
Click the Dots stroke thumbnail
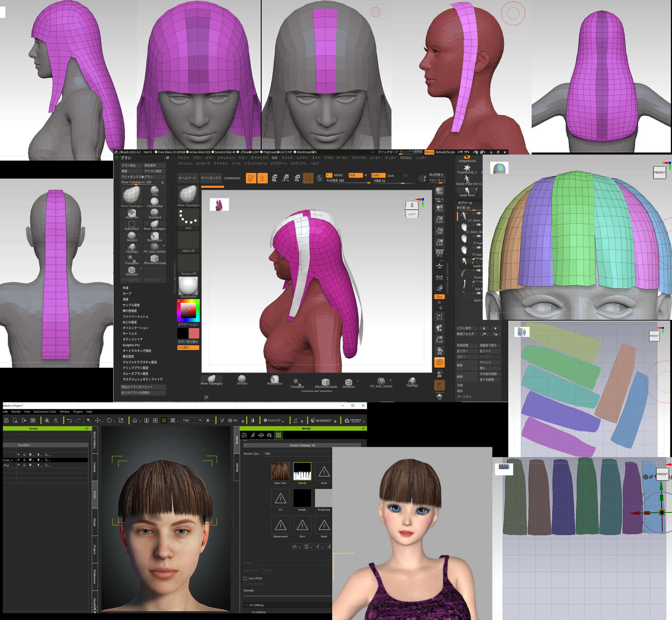[x=188, y=220]
